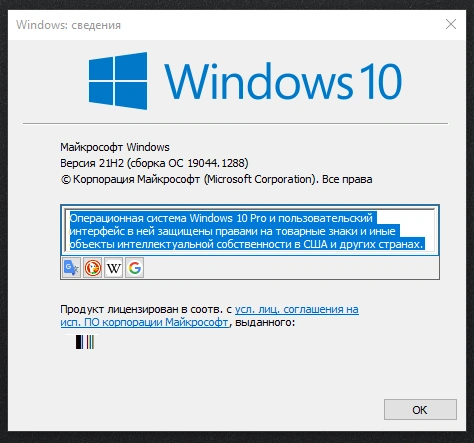The width and height of the screenshot is (474, 443).
Task: Click text 'Продукт лицензирован в соотв. с'
Action: pos(146,309)
